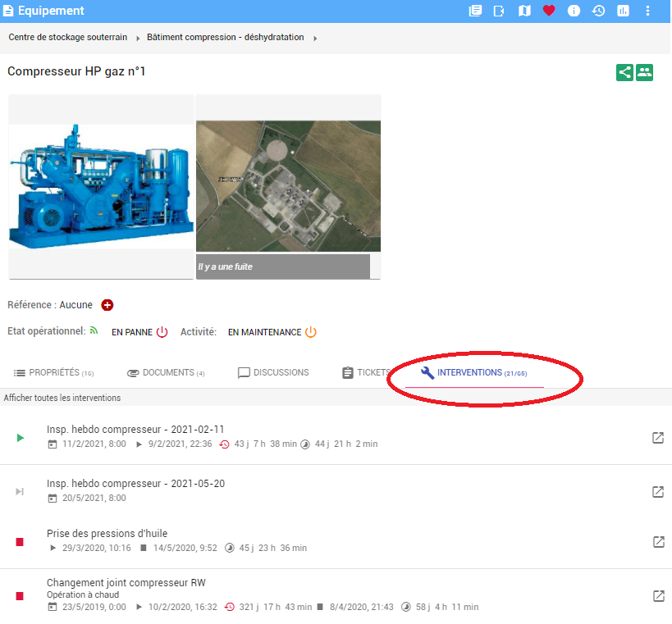Image resolution: width=672 pixels, height=624 pixels.
Task: Open the history clock icon in top bar
Action: click(598, 11)
